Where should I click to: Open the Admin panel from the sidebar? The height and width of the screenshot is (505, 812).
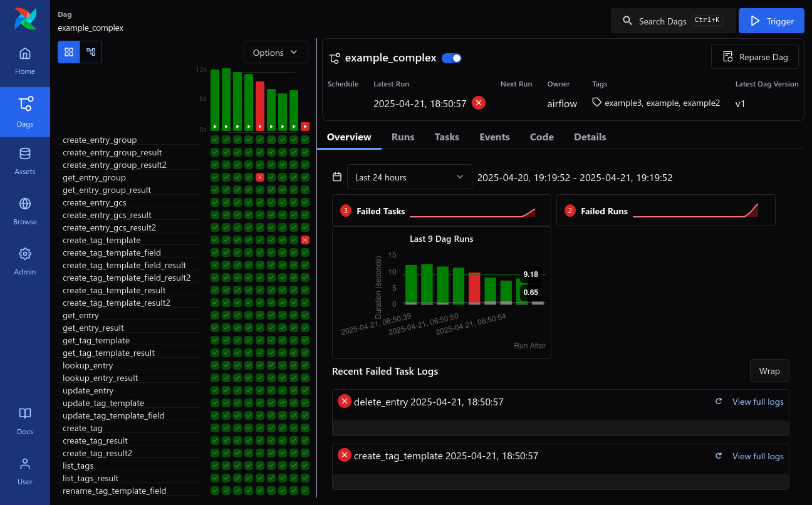point(25,259)
